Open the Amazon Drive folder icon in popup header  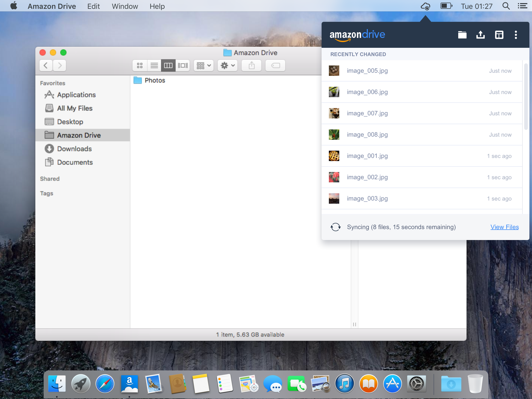462,35
